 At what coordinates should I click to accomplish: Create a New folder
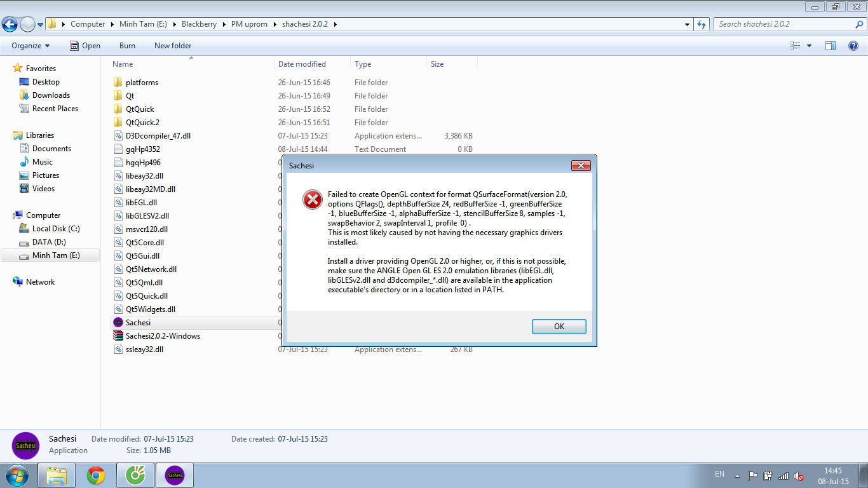coord(173,46)
